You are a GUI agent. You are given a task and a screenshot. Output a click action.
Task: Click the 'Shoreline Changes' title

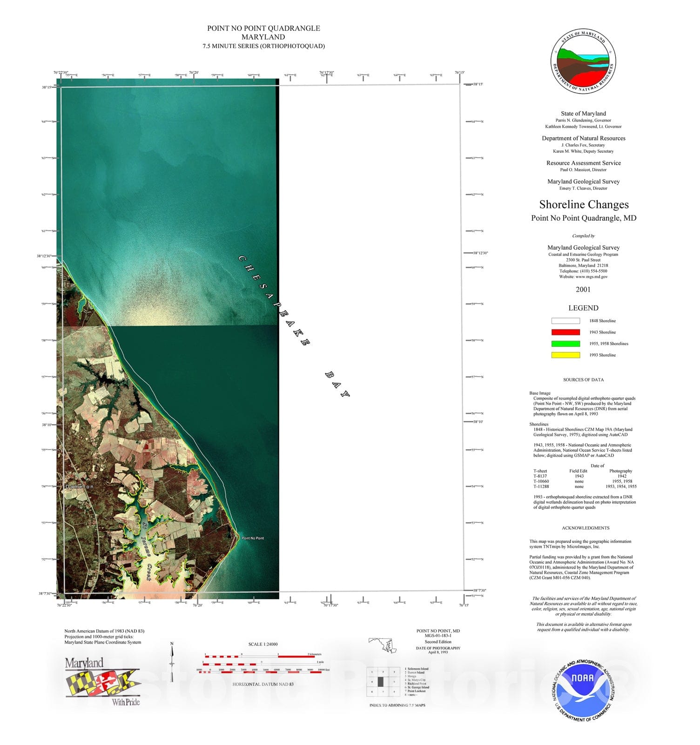tap(584, 204)
